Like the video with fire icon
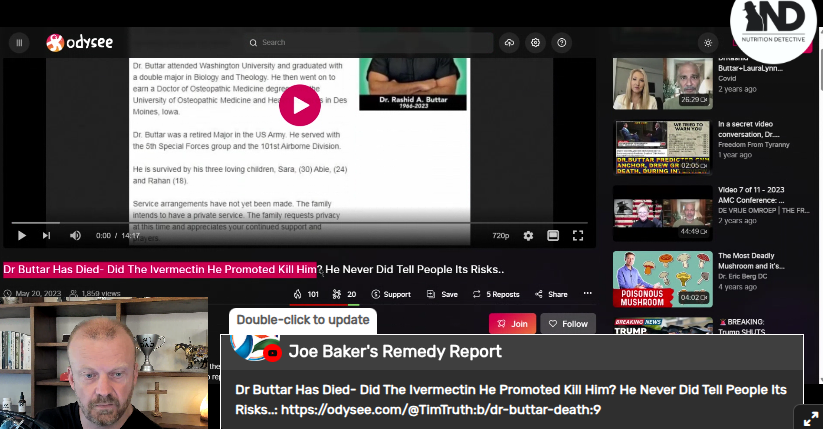Viewport: 823px width, 429px height. pyautogui.click(x=306, y=294)
